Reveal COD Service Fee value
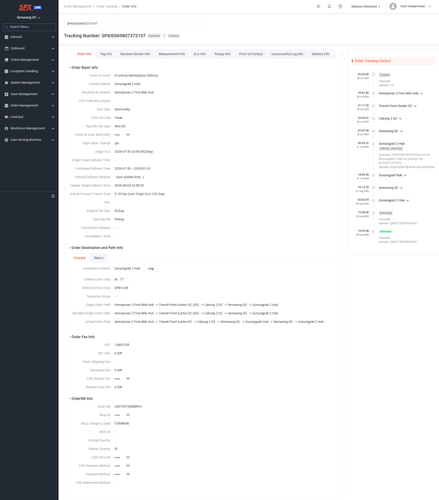439x500 pixels. pyautogui.click(x=128, y=379)
